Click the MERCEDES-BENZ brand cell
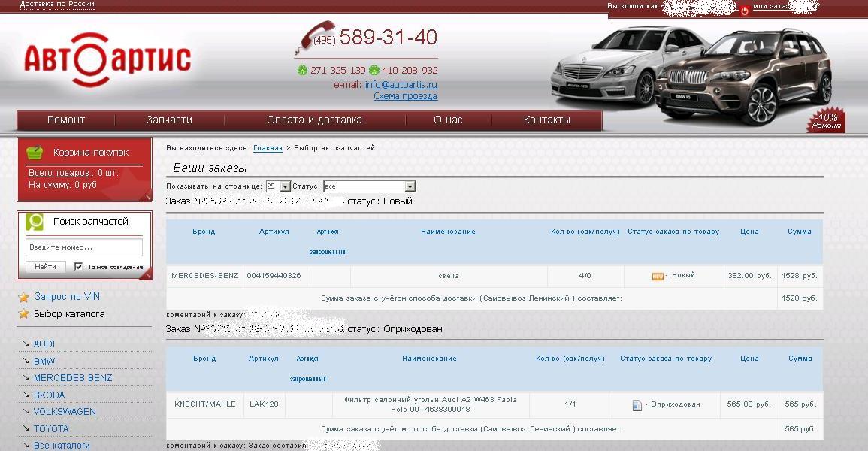Screen dimensions: 868x451 [205, 276]
